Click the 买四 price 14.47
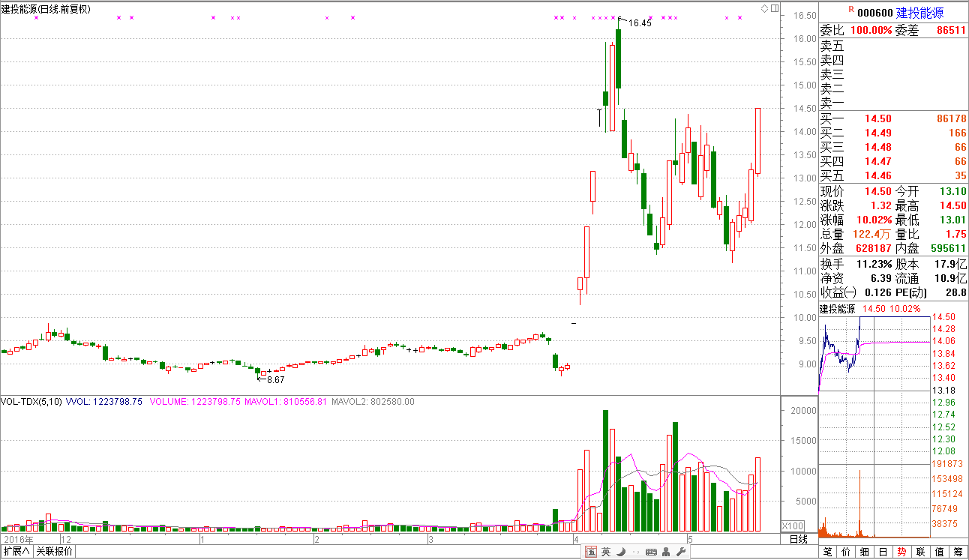The height and width of the screenshot is (560, 969). [x=878, y=161]
